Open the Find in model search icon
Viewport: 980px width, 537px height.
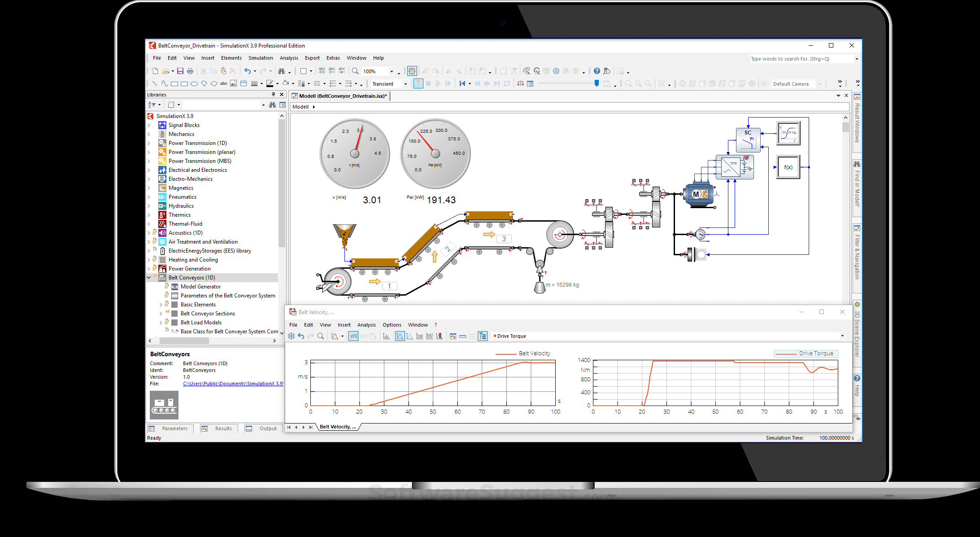pos(282,71)
